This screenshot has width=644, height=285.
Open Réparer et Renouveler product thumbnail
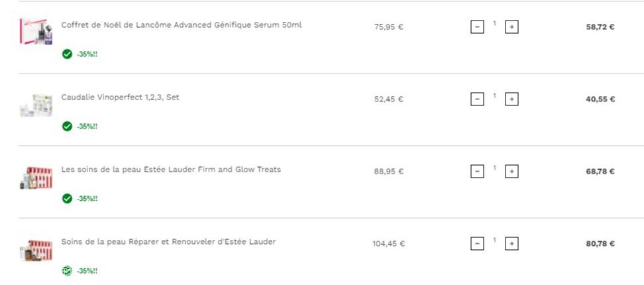click(36, 250)
